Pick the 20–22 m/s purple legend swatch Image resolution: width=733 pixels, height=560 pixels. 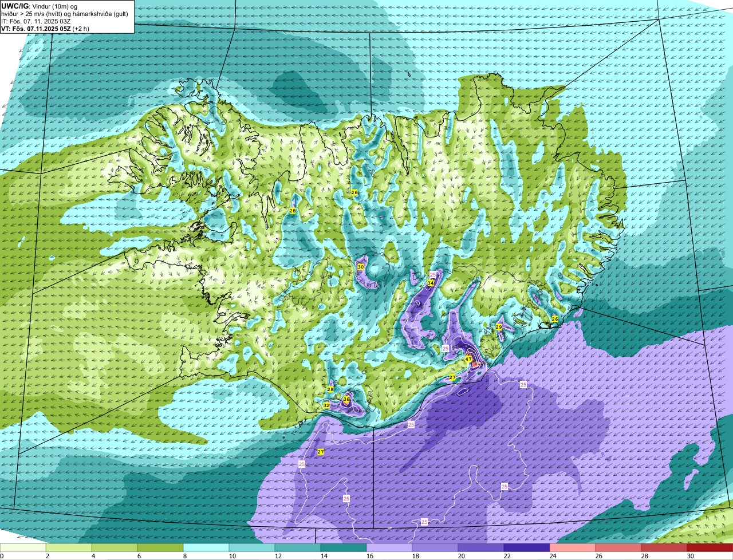[481, 548]
